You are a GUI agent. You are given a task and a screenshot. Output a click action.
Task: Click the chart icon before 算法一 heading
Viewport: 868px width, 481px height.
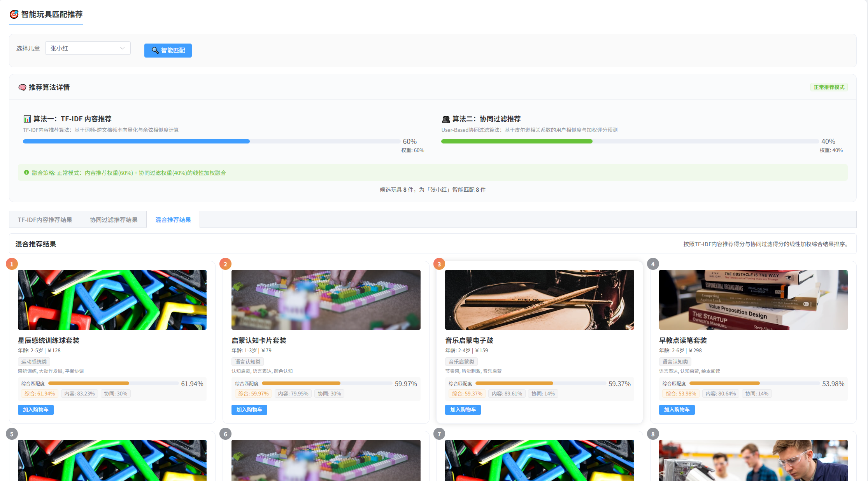[27, 119]
